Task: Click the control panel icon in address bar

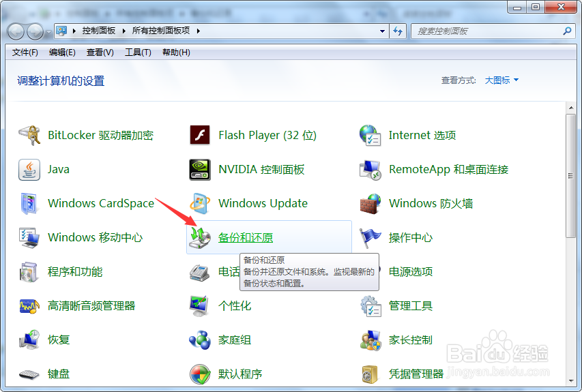Action: 61,31
